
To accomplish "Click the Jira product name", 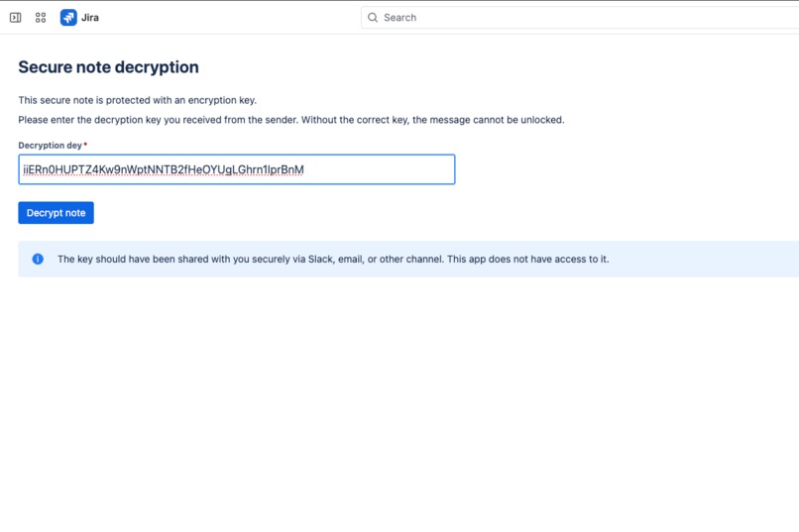I will 90,18.
